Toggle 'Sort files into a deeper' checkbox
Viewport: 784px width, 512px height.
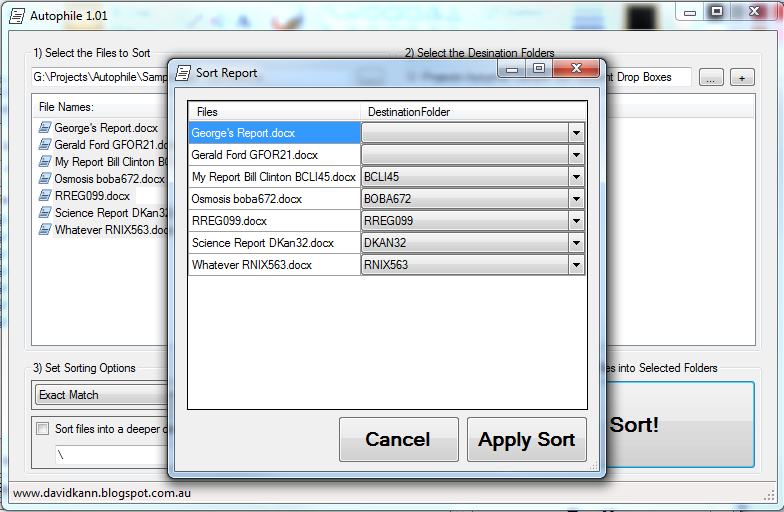click(x=43, y=428)
